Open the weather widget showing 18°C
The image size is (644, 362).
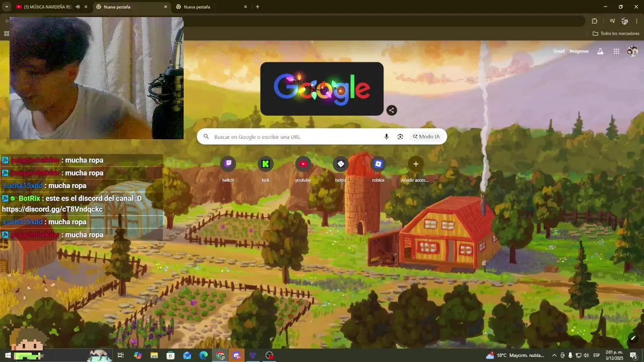(x=515, y=355)
